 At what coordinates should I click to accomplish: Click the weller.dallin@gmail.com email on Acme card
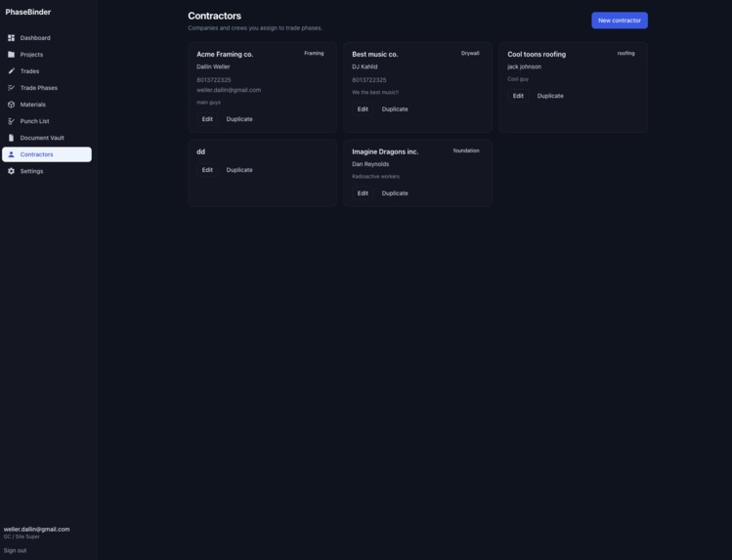click(x=229, y=90)
